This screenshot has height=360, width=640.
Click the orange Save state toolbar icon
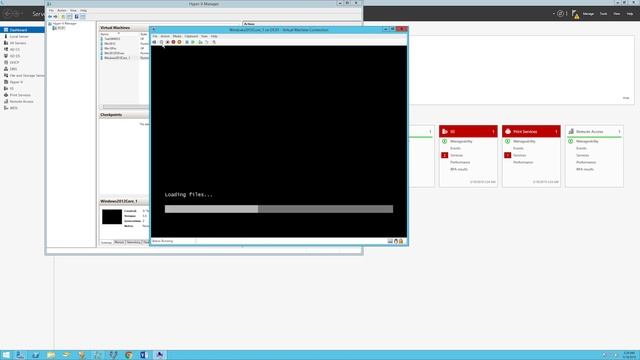tap(180, 42)
